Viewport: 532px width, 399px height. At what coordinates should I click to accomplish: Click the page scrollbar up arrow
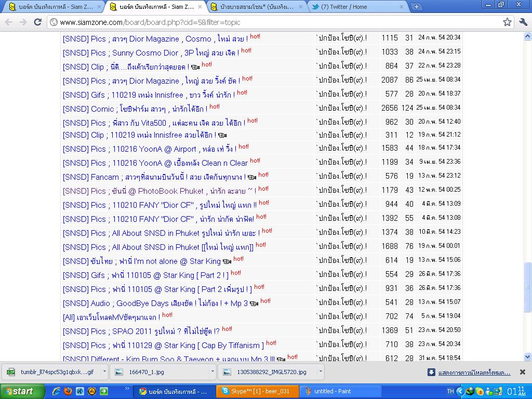coord(528,36)
